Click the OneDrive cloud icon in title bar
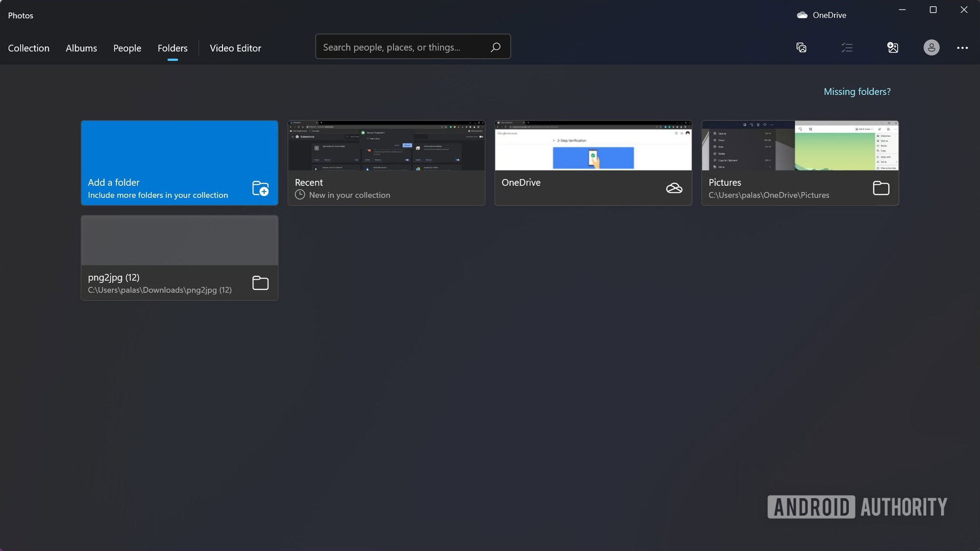The height and width of the screenshot is (551, 980). coord(802,15)
